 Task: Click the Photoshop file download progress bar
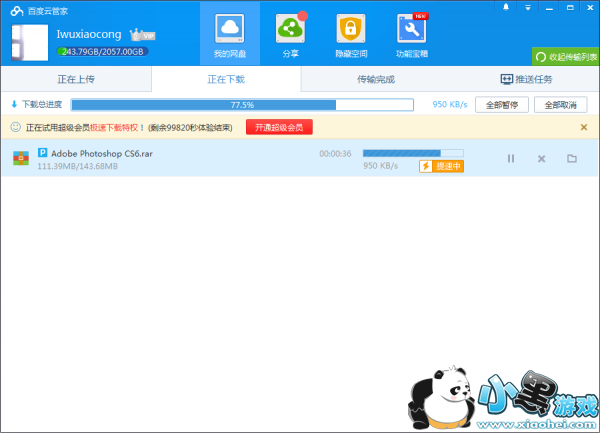coord(413,153)
